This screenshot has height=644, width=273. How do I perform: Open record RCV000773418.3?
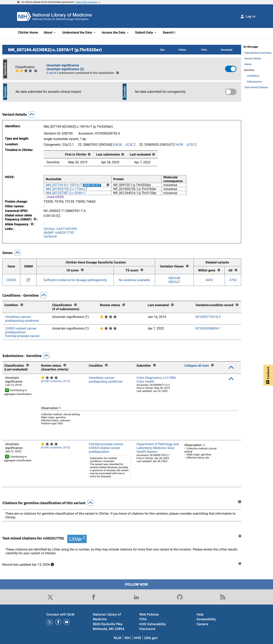pos(208,317)
